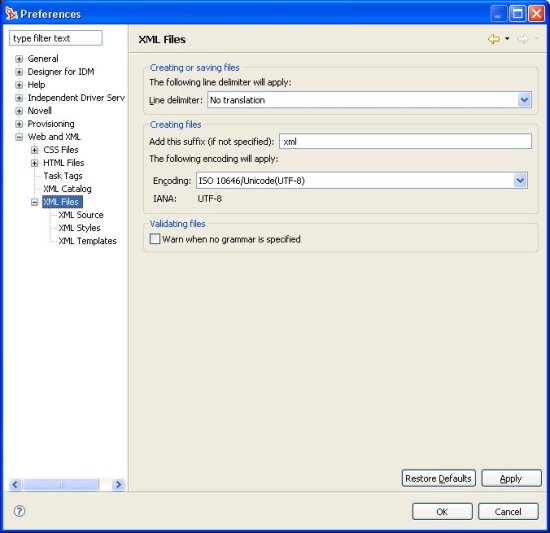Expand the General tree node
This screenshot has height=533, width=550.
[x=19, y=59]
